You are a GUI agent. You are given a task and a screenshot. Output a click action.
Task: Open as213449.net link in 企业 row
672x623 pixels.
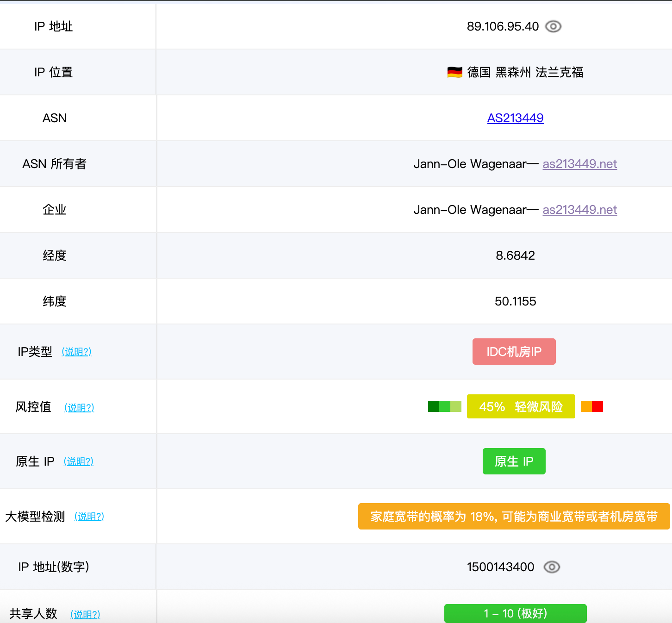579,210
